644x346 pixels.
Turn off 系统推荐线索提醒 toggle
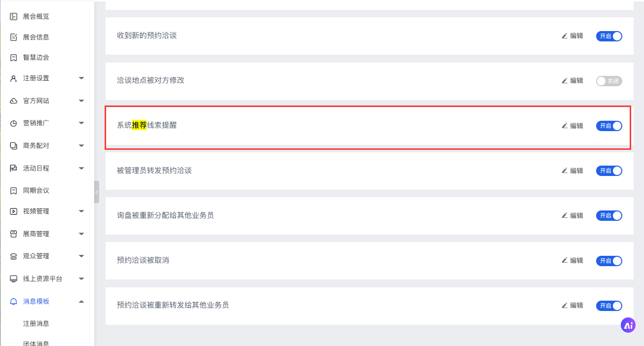(x=609, y=126)
